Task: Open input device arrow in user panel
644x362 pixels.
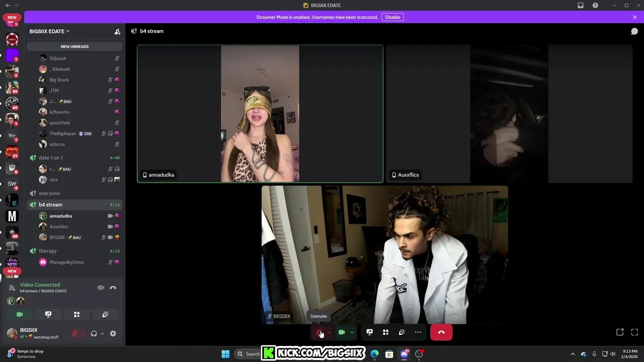Action: pyautogui.click(x=83, y=333)
